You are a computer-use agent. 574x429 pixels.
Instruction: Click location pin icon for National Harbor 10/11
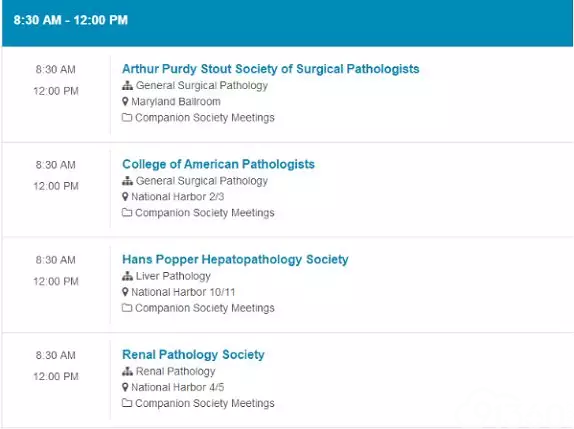[x=125, y=292]
